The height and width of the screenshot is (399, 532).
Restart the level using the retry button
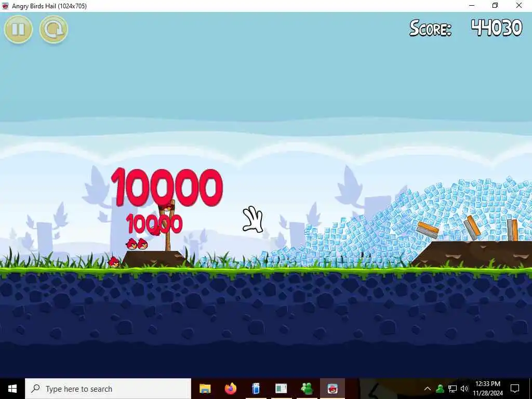pos(54,29)
